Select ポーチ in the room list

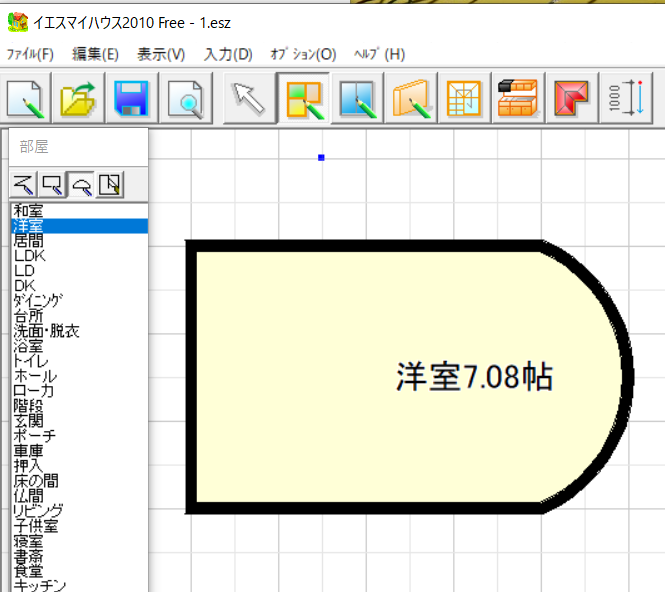point(79,436)
